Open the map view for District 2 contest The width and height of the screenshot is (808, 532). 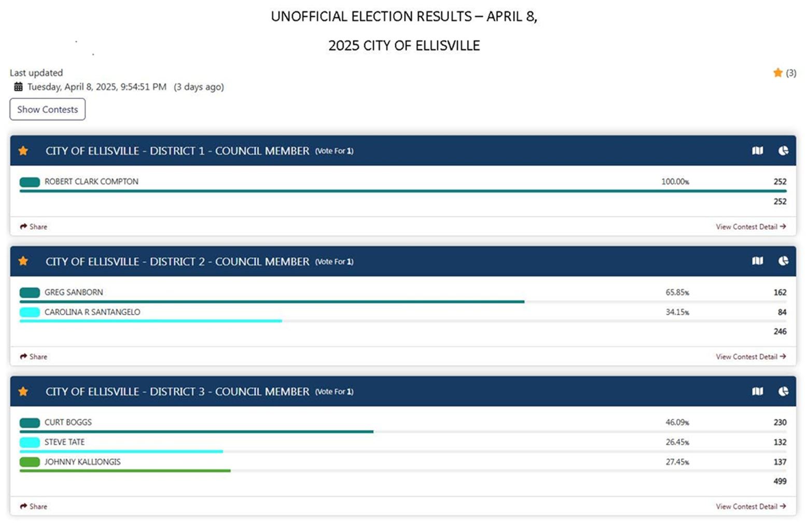pos(757,261)
